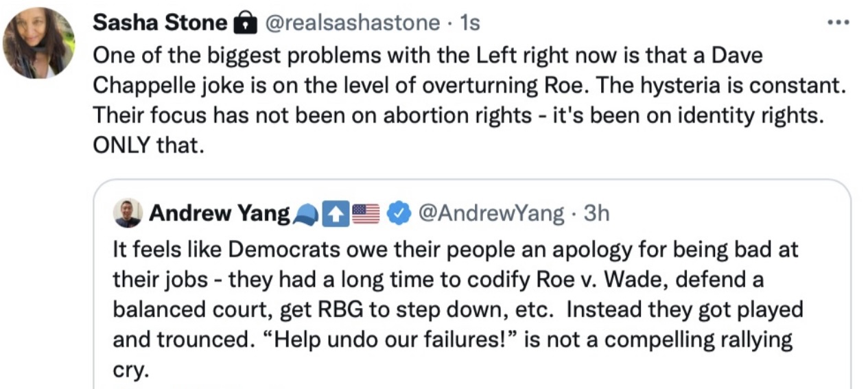Click the US flag emoji by Andrew Yang
This screenshot has width=868, height=389.
366,214
